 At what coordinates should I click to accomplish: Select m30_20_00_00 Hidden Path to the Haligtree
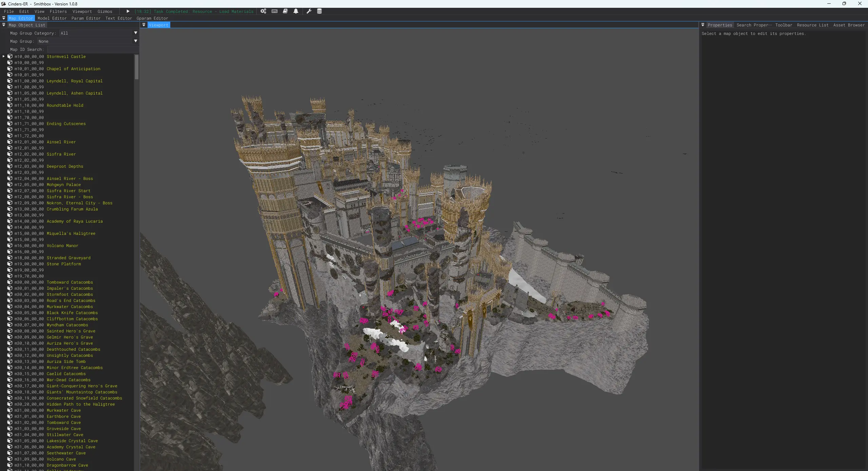64,404
